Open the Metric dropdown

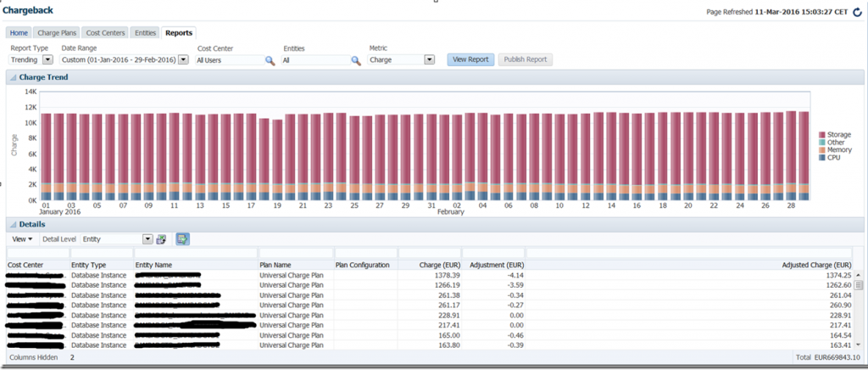click(429, 59)
